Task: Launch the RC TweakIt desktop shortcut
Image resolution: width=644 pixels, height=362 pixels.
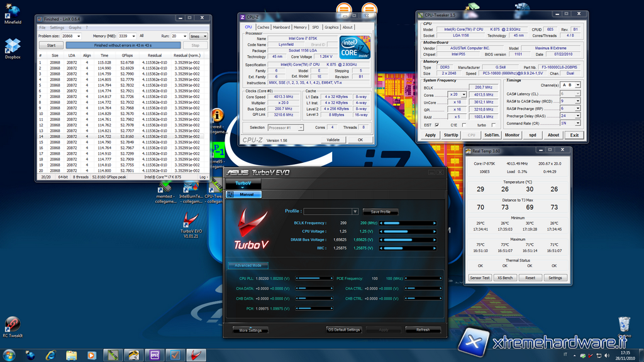Action: coord(13,324)
